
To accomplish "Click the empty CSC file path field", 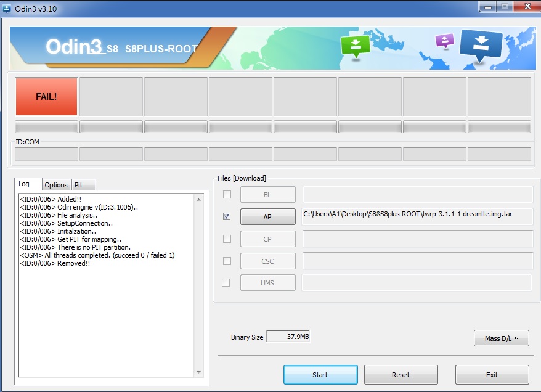I will pyautogui.click(x=418, y=261).
